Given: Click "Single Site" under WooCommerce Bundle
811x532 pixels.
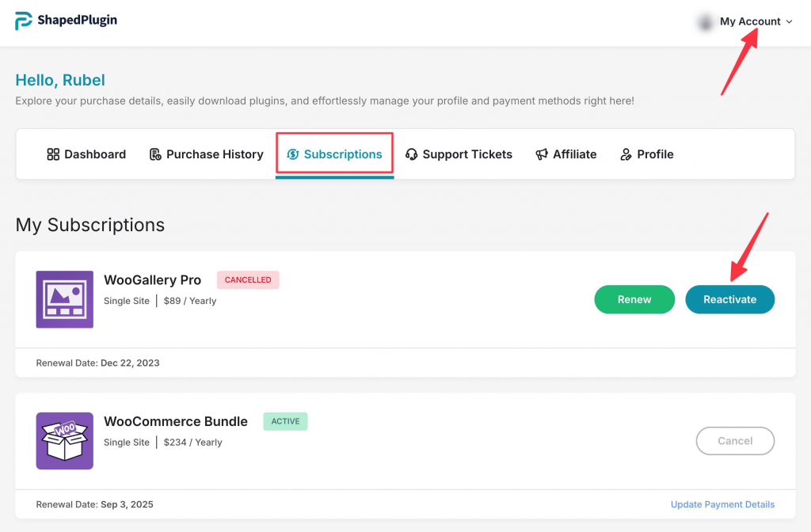Looking at the screenshot, I should [127, 443].
